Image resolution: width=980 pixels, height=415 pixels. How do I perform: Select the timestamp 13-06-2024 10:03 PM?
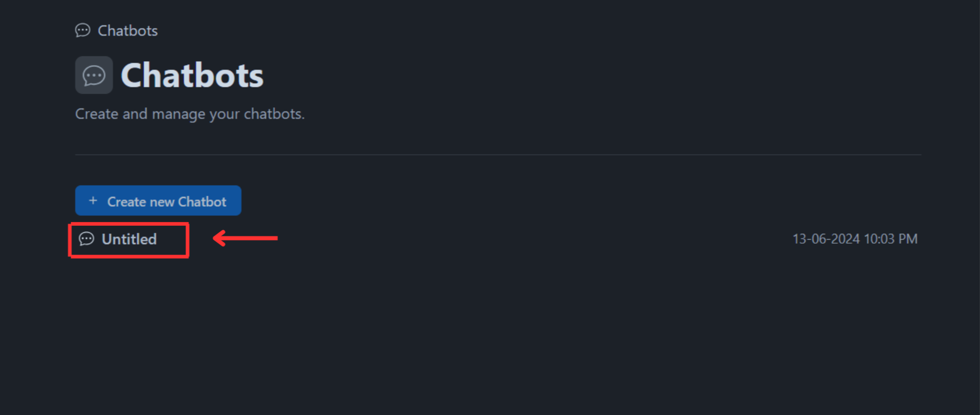point(854,239)
